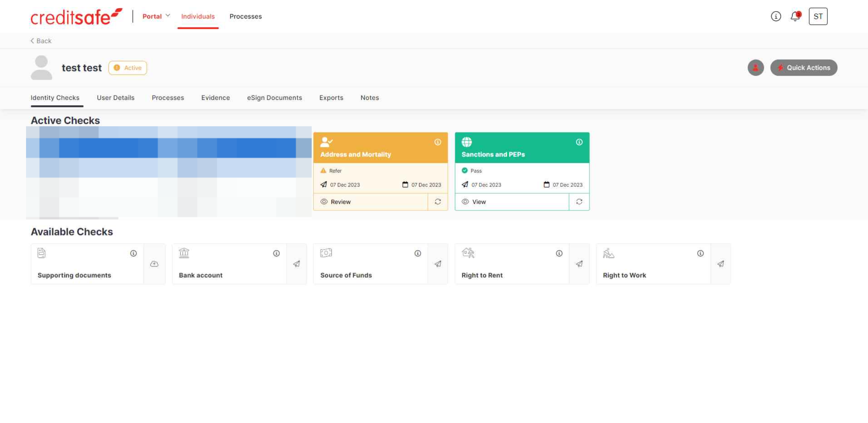This screenshot has width=868, height=423.
Task: Show info for Address and Mortality check
Action: point(438,142)
